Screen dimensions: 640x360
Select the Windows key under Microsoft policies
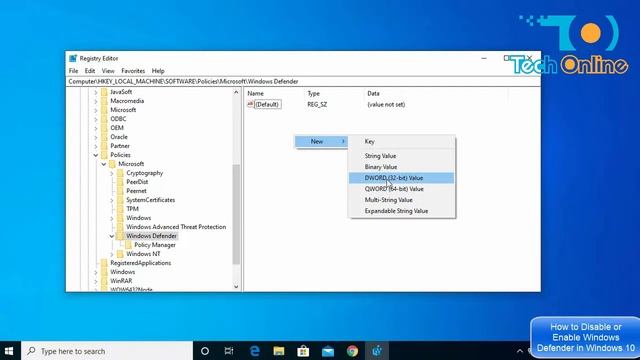tap(138, 218)
